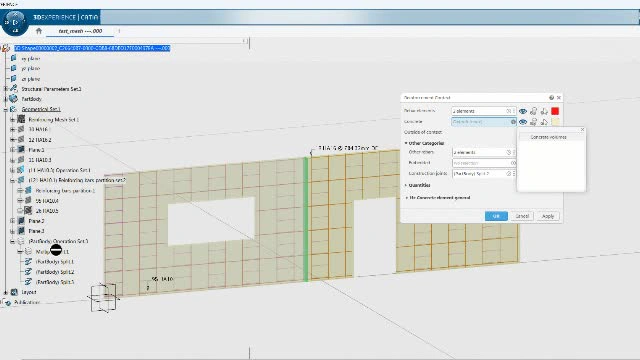This screenshot has width=640, height=360.
Task: Close the Reinforcement Control dialog
Action: pos(559,98)
